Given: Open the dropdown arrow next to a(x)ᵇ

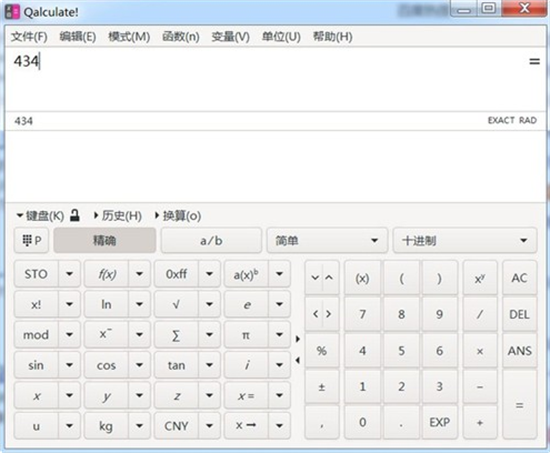Looking at the screenshot, I should click(x=279, y=274).
